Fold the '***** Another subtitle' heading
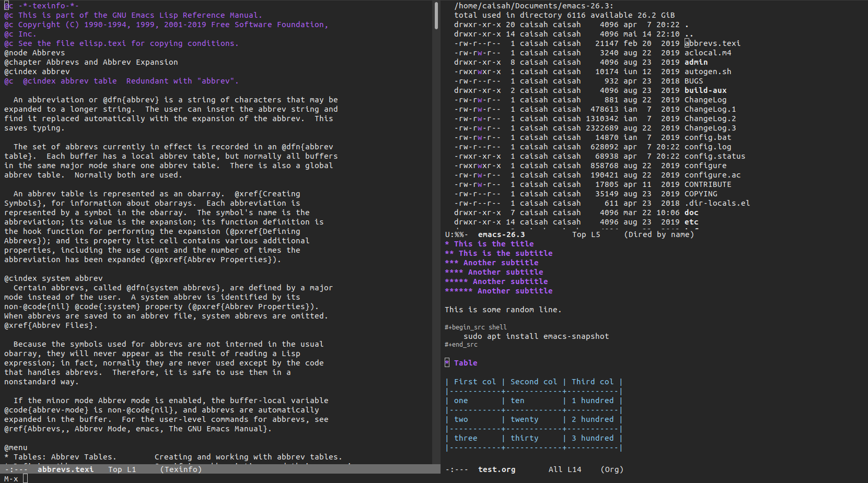The width and height of the screenshot is (868, 483). click(496, 281)
